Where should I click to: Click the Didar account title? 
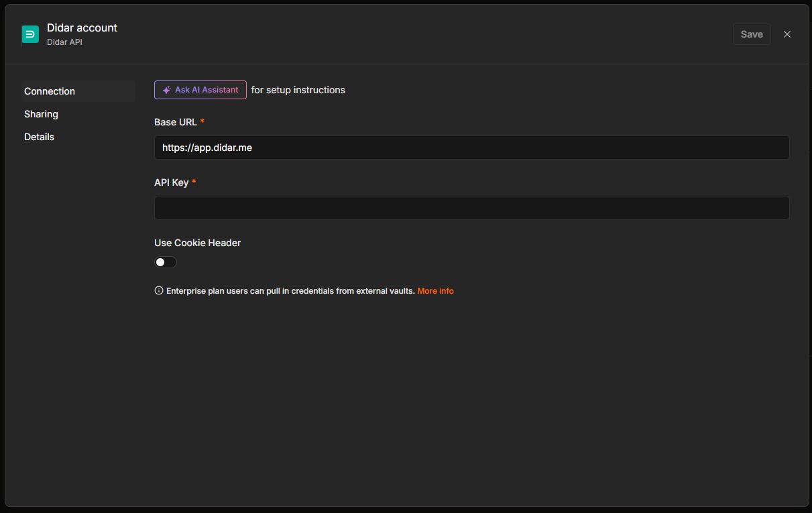[x=82, y=27]
